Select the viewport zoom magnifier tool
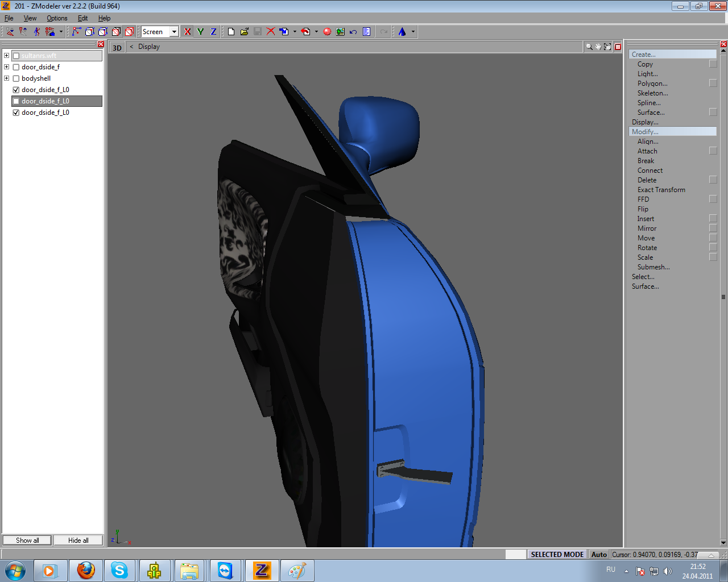 [x=589, y=47]
